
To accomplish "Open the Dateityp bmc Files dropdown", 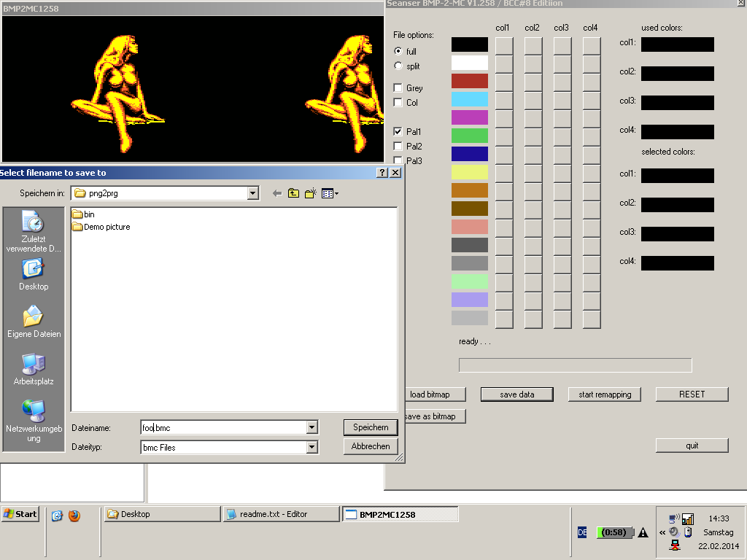I will click(312, 448).
